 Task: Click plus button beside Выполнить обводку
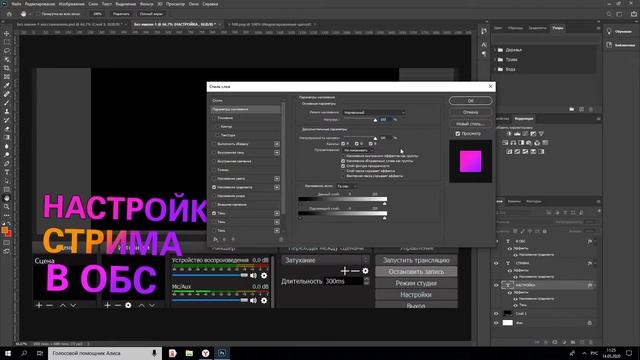point(277,144)
